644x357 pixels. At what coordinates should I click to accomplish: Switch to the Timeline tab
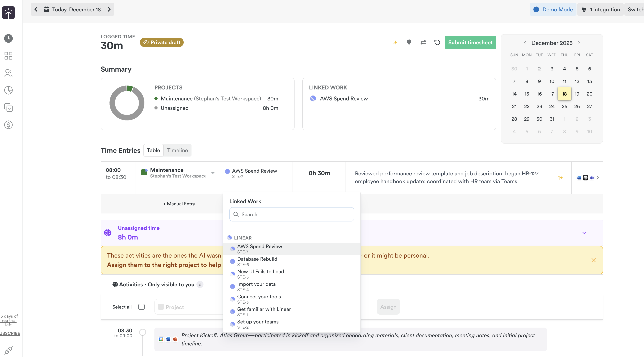point(177,150)
